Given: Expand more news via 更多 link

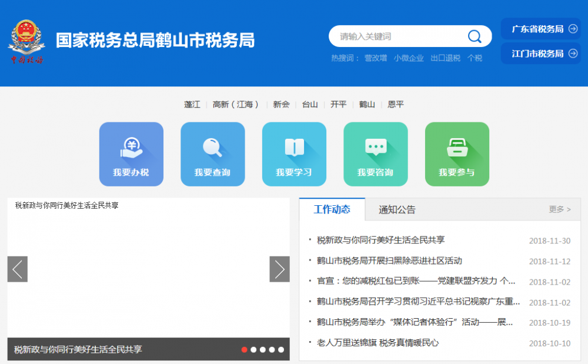Looking at the screenshot, I should tap(559, 209).
